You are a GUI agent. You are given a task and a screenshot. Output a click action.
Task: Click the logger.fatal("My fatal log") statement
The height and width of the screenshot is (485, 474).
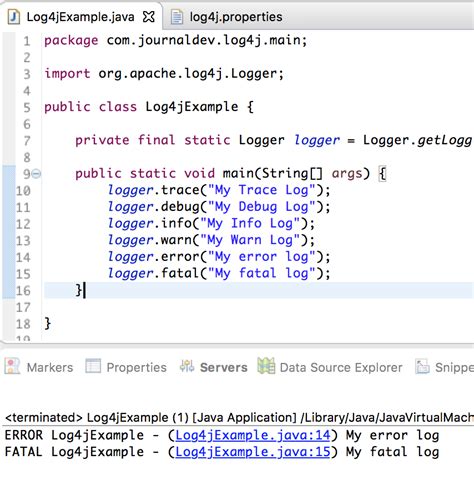218,274
